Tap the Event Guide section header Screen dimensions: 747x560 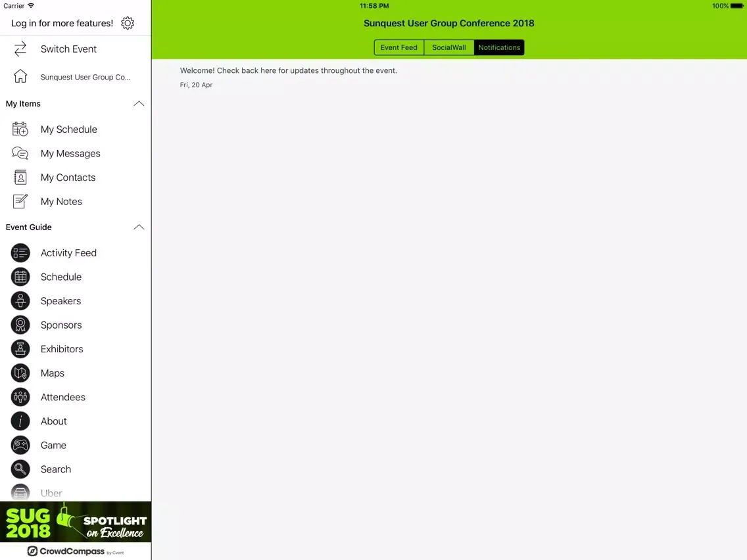pyautogui.click(x=28, y=227)
